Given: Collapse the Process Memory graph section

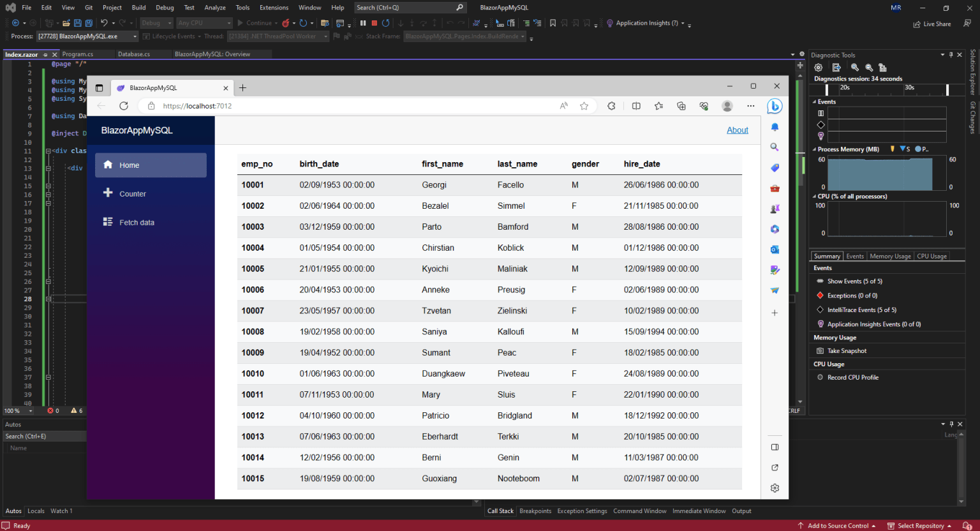Looking at the screenshot, I should 814,149.
